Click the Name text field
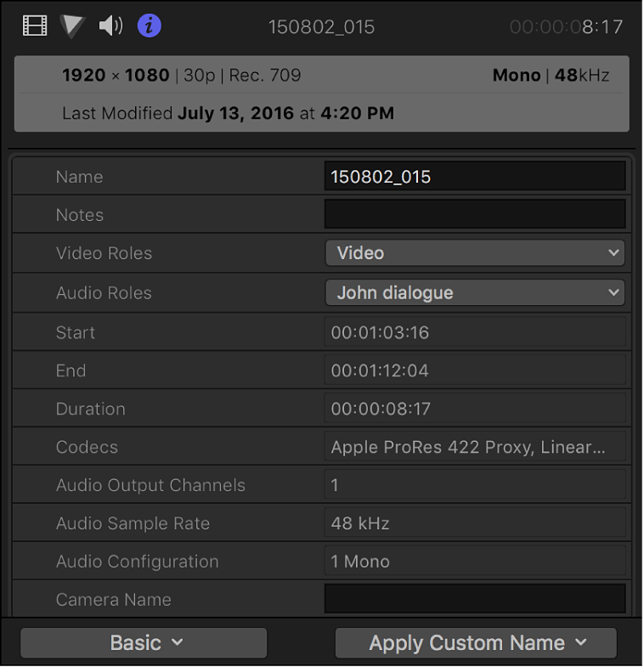 pos(475,177)
